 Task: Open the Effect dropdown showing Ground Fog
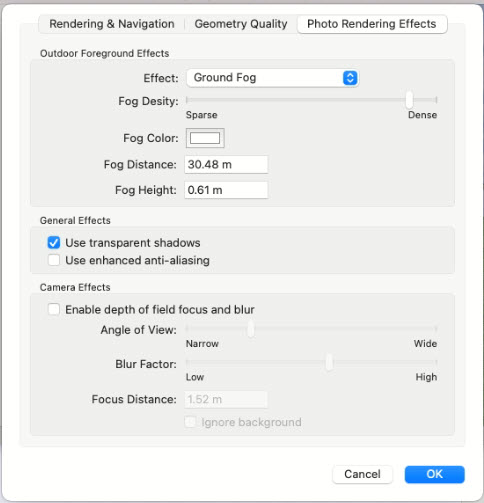(272, 78)
